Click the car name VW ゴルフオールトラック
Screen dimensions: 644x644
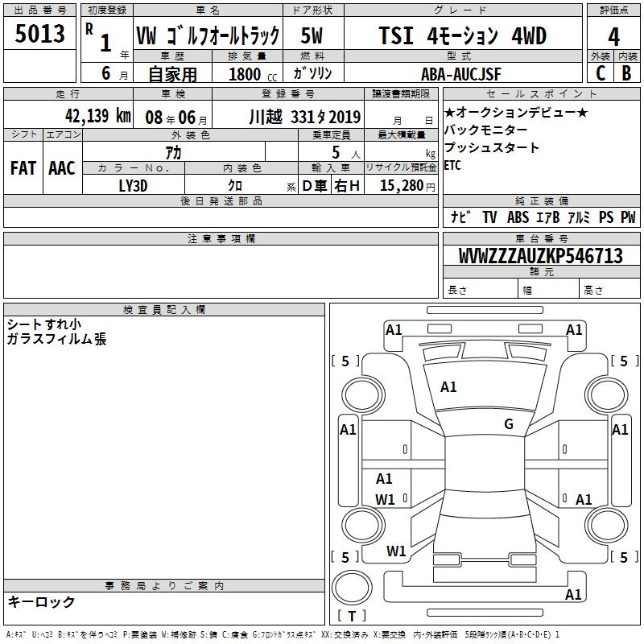coord(208,35)
